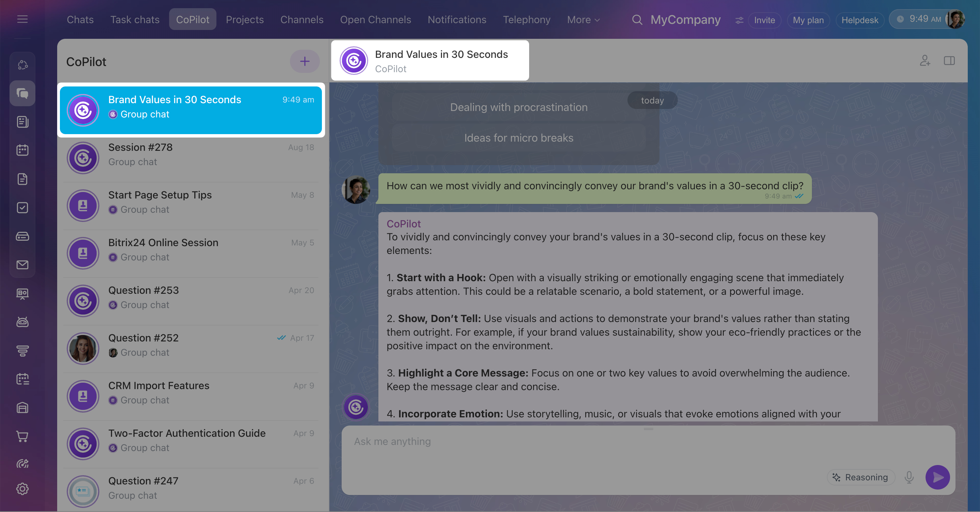Open the Open Channels tab

pos(375,19)
